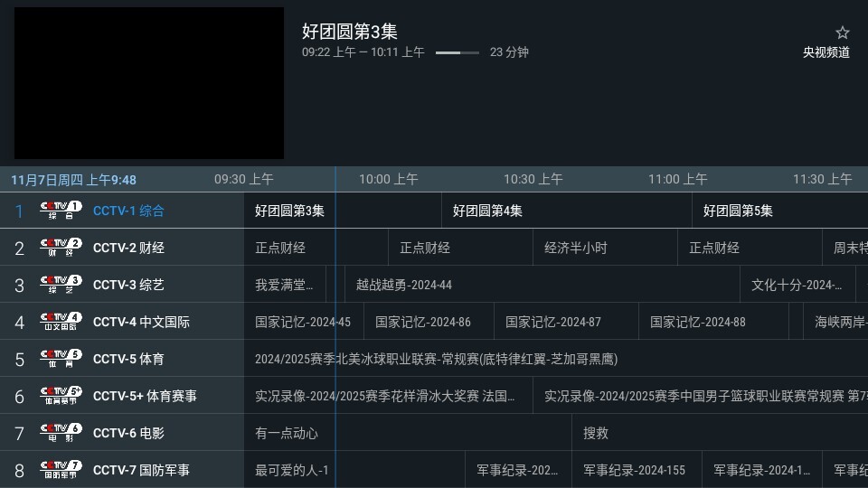
Task: Click the program progress bar
Action: pos(457,52)
